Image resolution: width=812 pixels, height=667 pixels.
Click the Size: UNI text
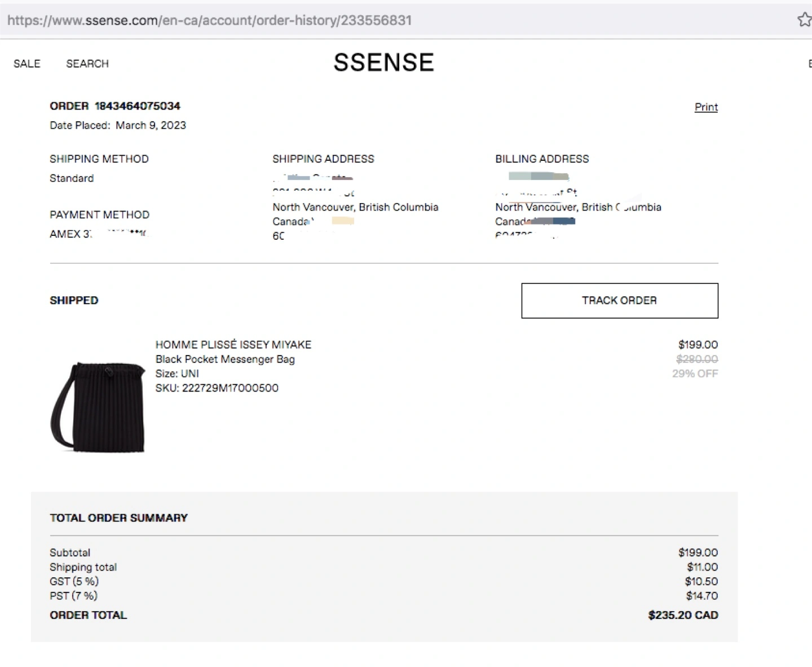(x=177, y=374)
